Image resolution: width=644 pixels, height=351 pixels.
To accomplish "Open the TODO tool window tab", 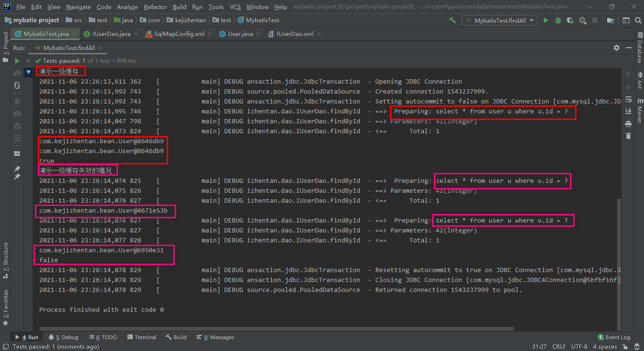I will [x=103, y=337].
